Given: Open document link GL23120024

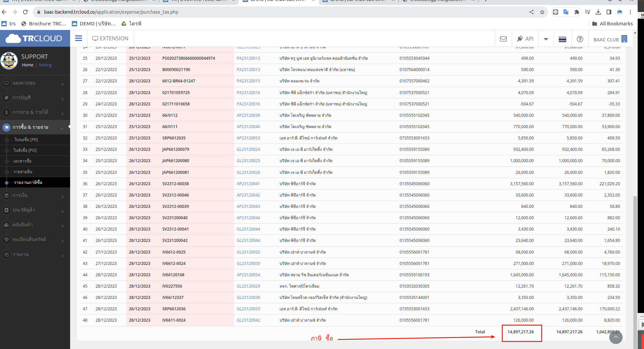Looking at the screenshot, I should [248, 149].
